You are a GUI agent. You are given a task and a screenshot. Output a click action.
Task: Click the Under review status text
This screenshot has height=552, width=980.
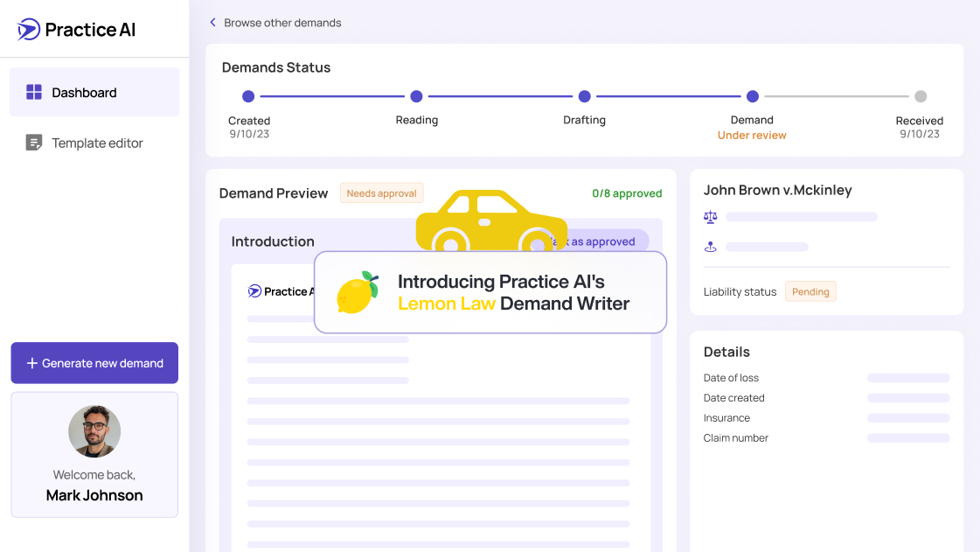[752, 135]
